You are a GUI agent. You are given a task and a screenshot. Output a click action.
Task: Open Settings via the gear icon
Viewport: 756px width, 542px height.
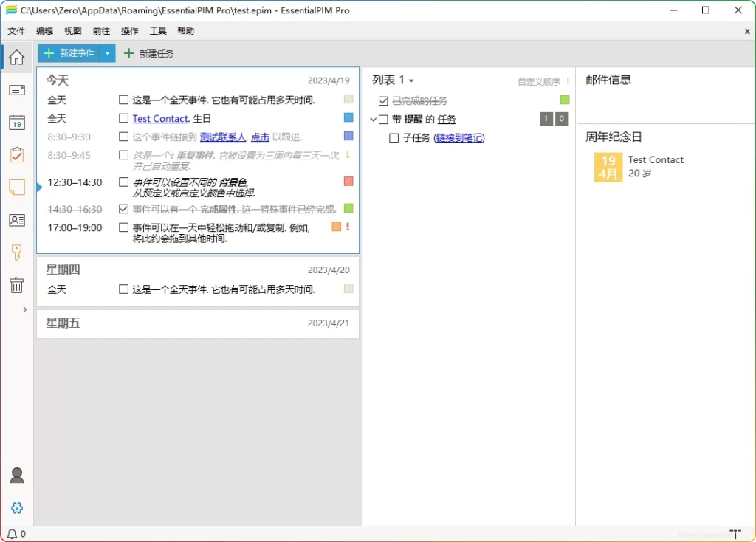click(x=16, y=507)
